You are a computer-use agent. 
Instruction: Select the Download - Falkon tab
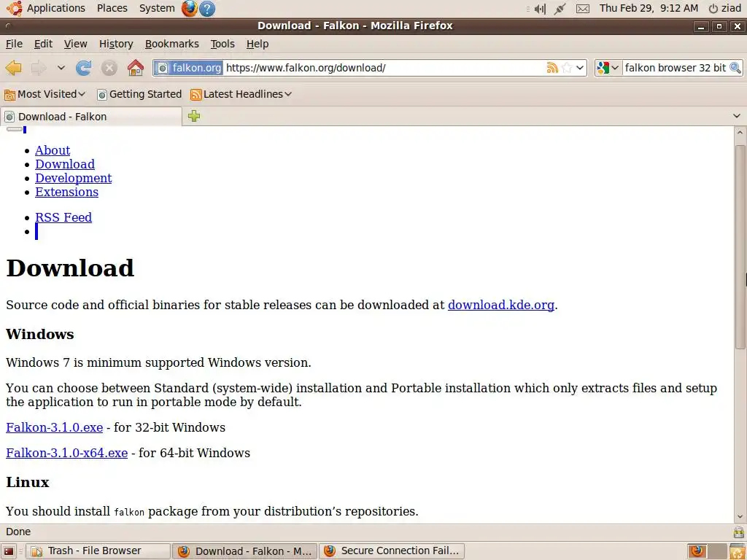90,117
